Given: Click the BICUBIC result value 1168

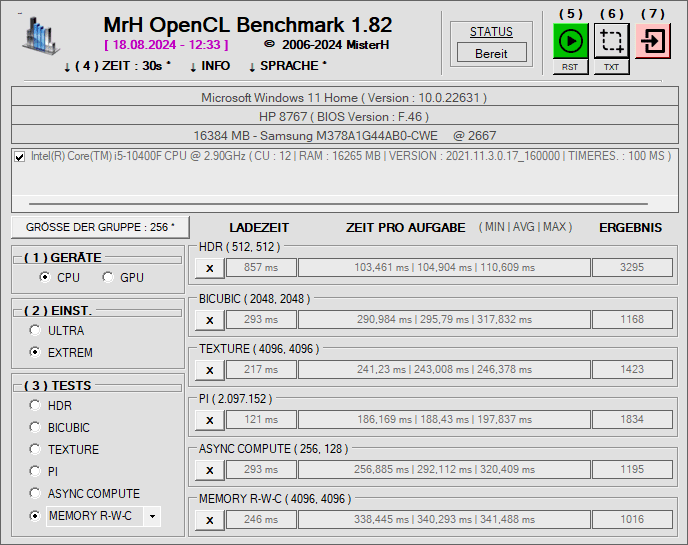Looking at the screenshot, I should coord(632,319).
